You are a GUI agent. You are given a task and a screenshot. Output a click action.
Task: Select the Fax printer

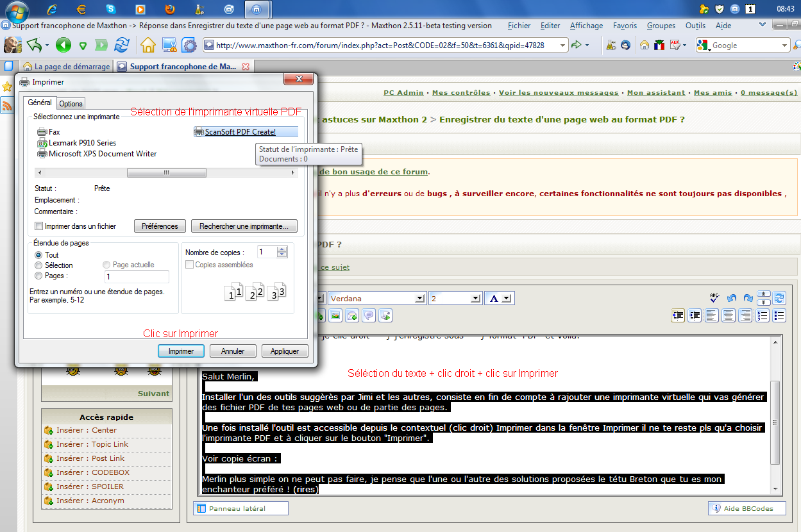click(49, 131)
